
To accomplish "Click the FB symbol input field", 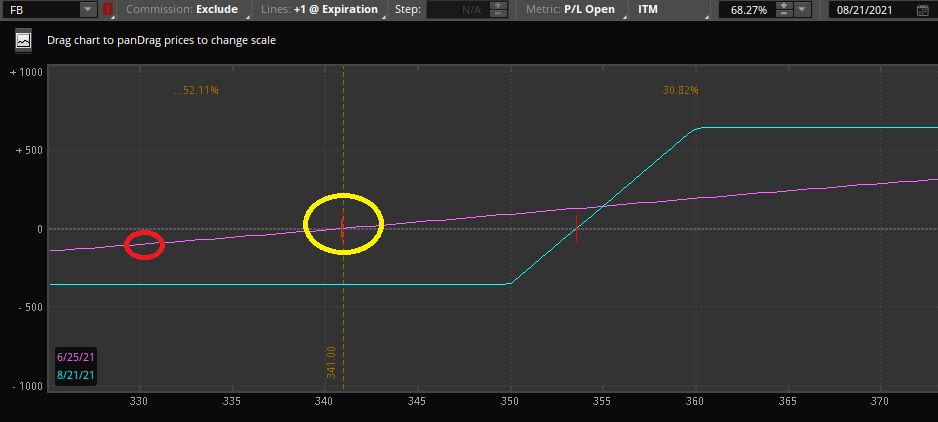I will click(41, 9).
